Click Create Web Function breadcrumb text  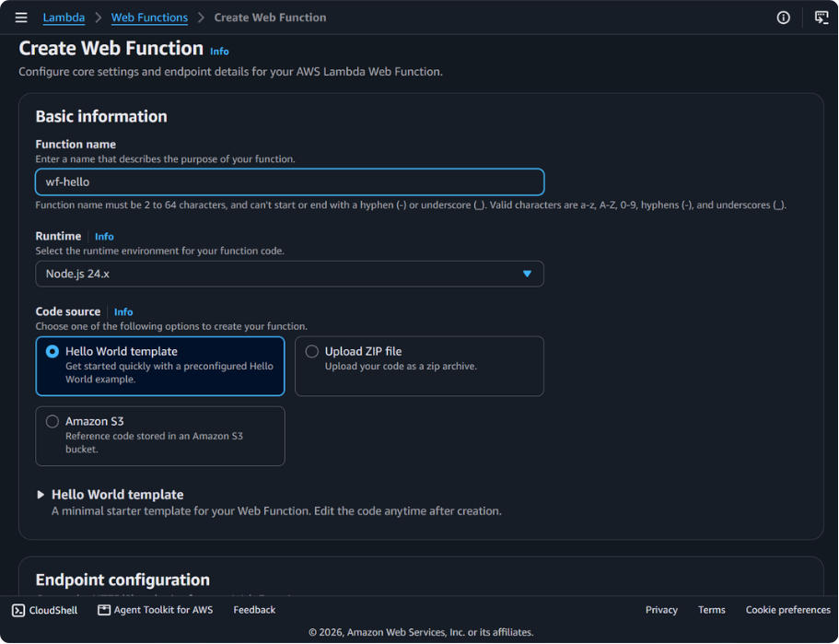coord(270,18)
